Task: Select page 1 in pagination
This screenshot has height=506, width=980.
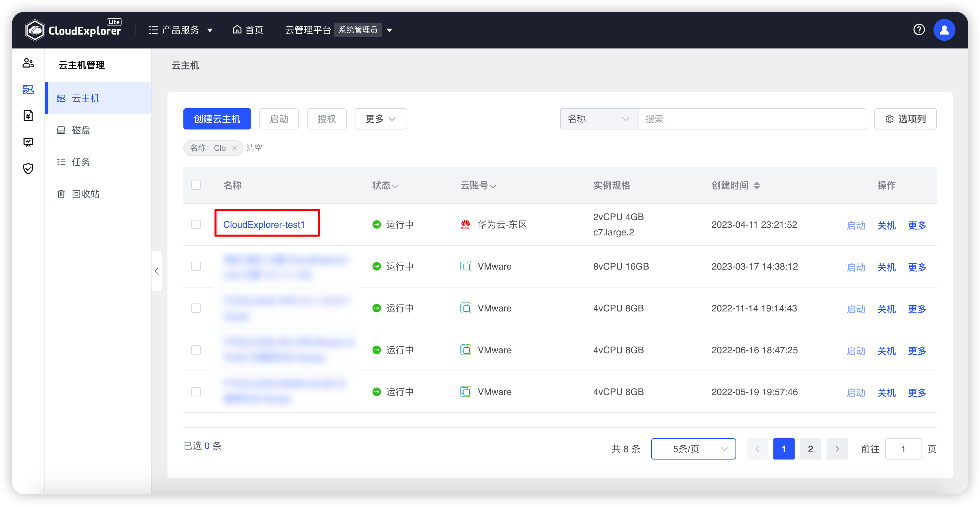Action: tap(784, 449)
